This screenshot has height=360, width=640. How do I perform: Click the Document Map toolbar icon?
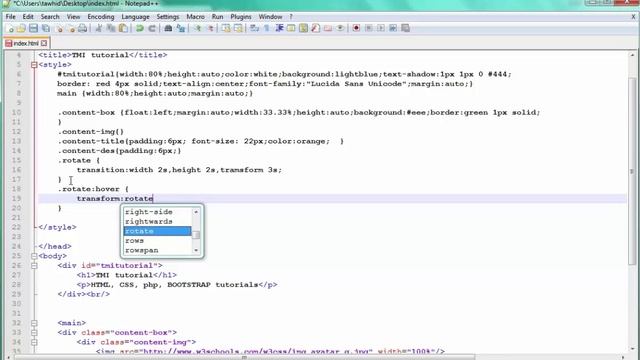tap(303, 28)
